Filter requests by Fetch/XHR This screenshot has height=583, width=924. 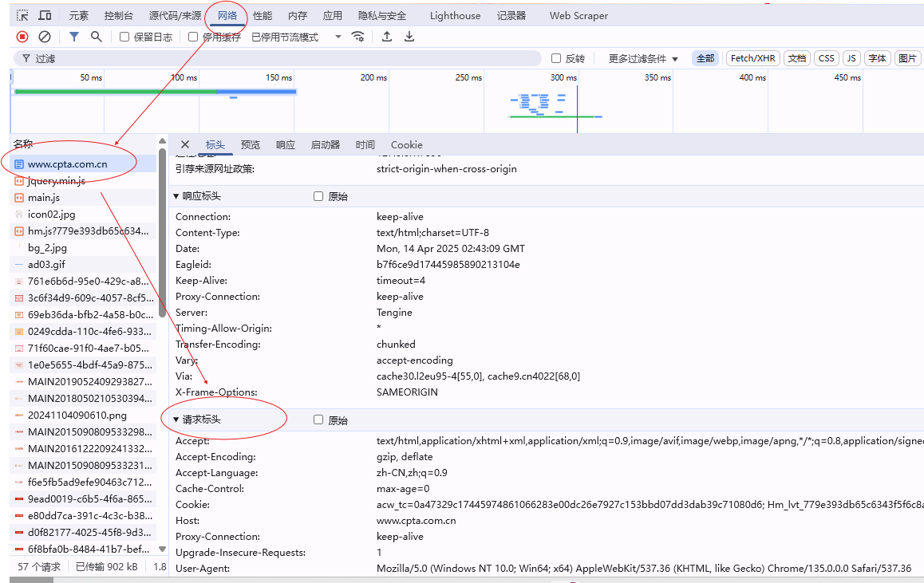click(x=752, y=58)
